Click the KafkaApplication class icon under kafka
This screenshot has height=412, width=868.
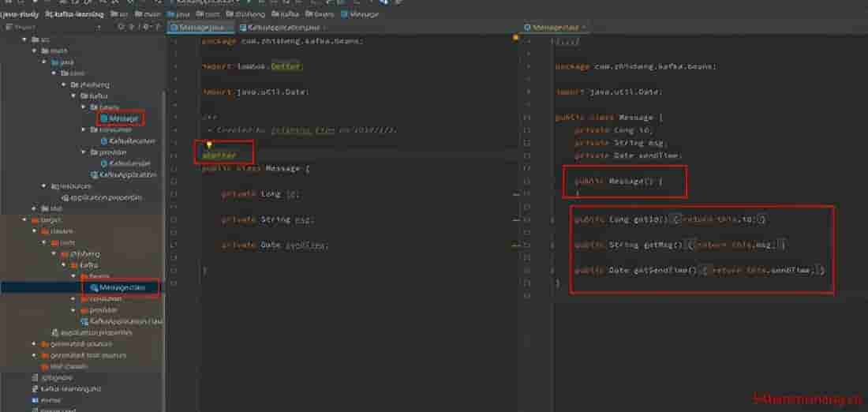click(x=92, y=174)
